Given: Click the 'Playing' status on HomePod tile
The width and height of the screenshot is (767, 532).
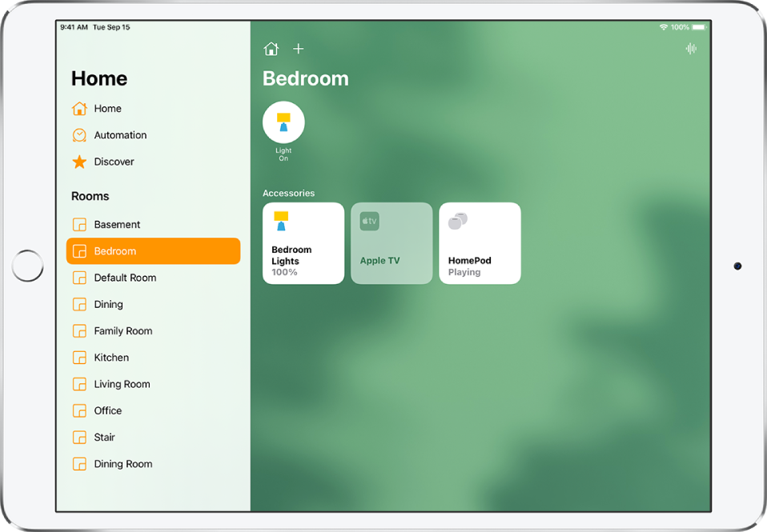Looking at the screenshot, I should click(x=464, y=272).
